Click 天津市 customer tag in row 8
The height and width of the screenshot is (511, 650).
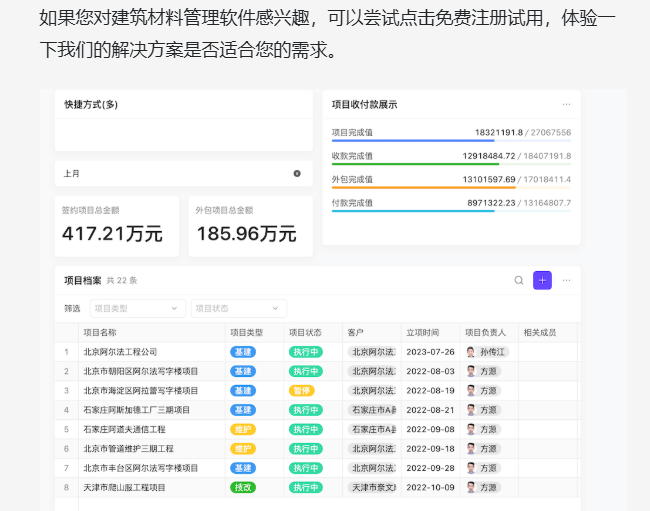click(372, 487)
